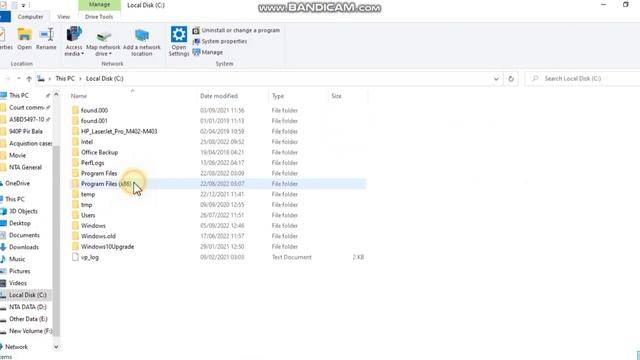Select the vp_log text document icon
Screen dimensions: 640x360
pyautogui.click(x=75, y=257)
